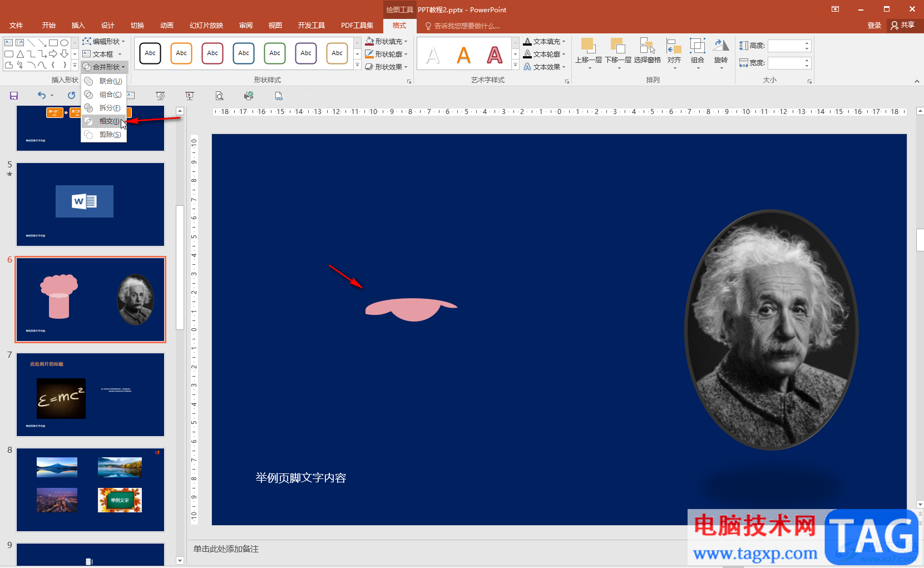The image size is (924, 568).
Task: Expand the insert shapes gallery
Action: click(75, 66)
